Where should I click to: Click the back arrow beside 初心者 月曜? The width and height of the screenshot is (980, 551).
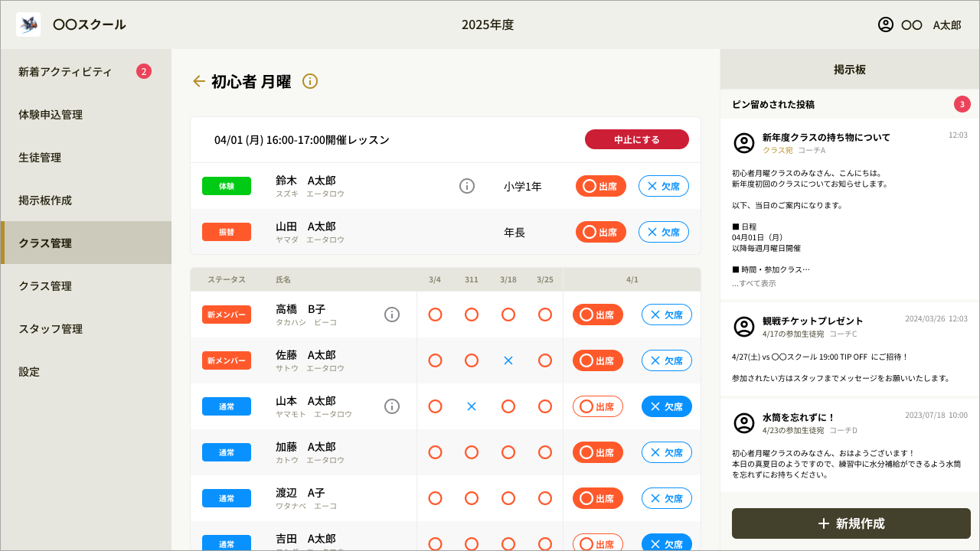click(199, 81)
